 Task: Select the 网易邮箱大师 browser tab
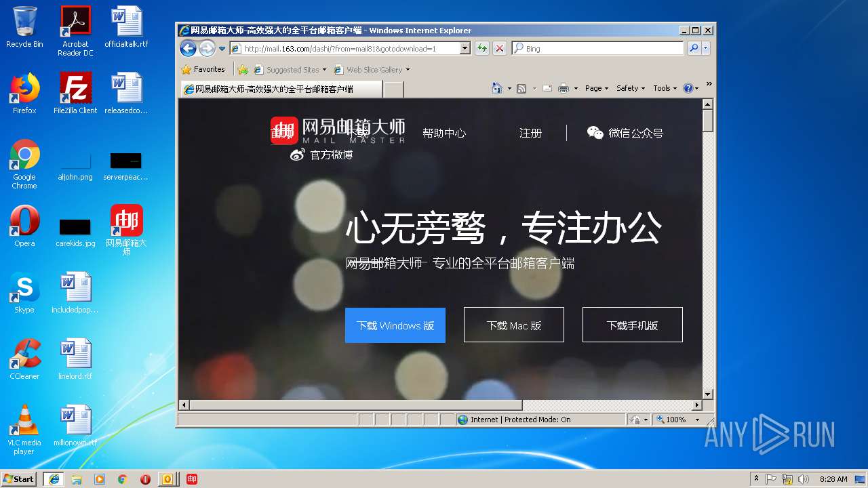point(281,89)
